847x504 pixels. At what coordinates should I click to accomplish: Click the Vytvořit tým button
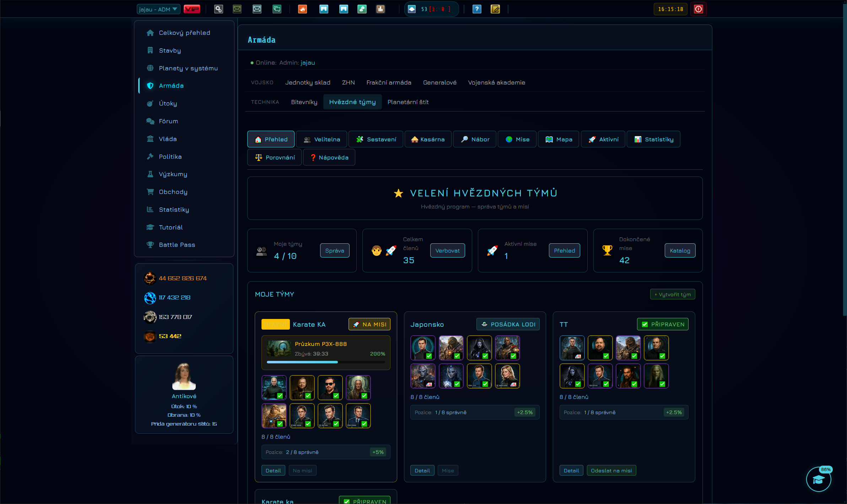[x=673, y=294]
